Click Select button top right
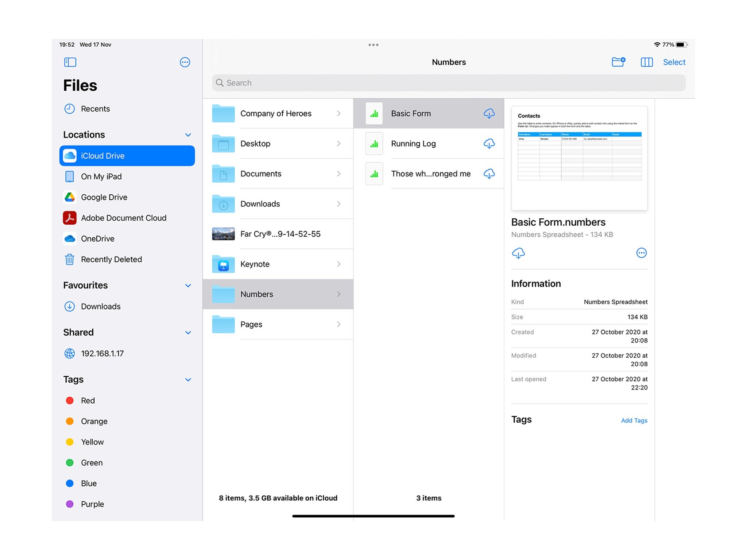The width and height of the screenshot is (747, 560). pyautogui.click(x=675, y=62)
